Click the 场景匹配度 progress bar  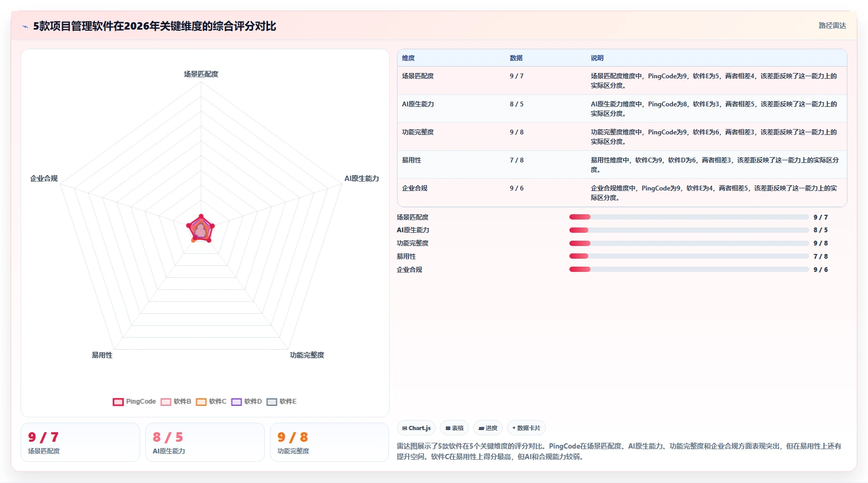pyautogui.click(x=689, y=217)
